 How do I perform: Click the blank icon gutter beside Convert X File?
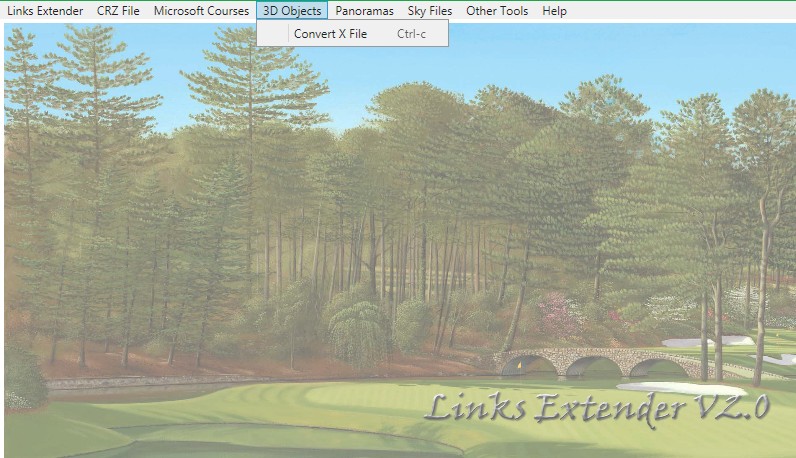click(272, 34)
